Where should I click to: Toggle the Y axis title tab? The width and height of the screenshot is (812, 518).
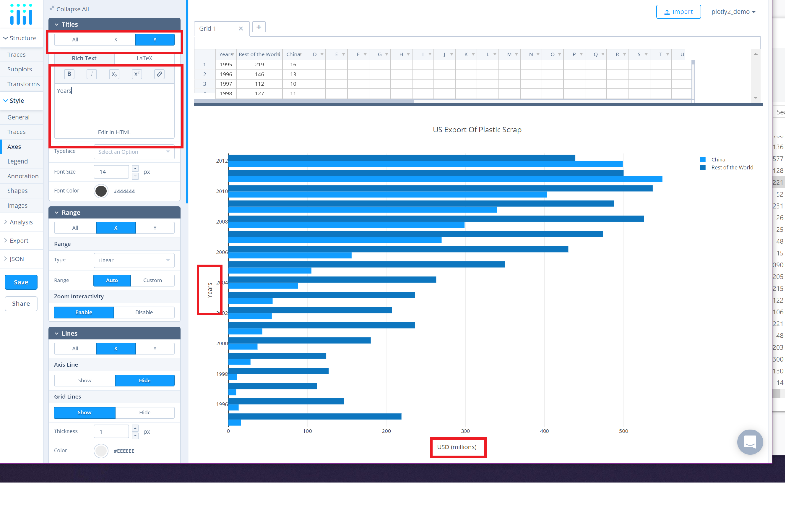coord(155,40)
